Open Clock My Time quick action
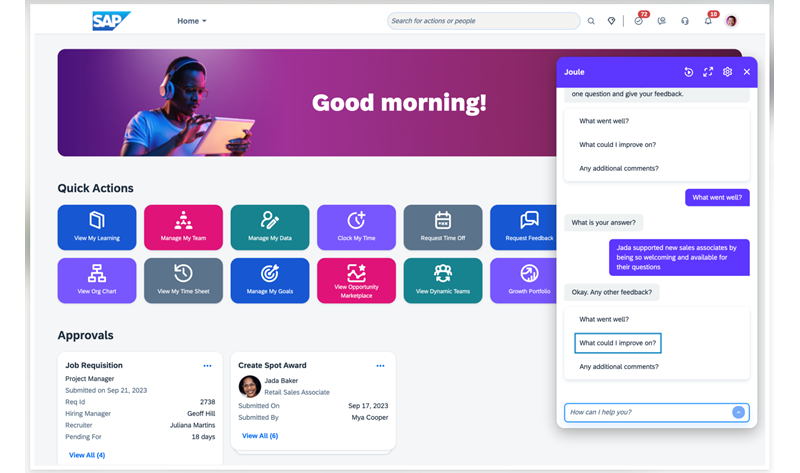The height and width of the screenshot is (473, 800). [x=356, y=228]
